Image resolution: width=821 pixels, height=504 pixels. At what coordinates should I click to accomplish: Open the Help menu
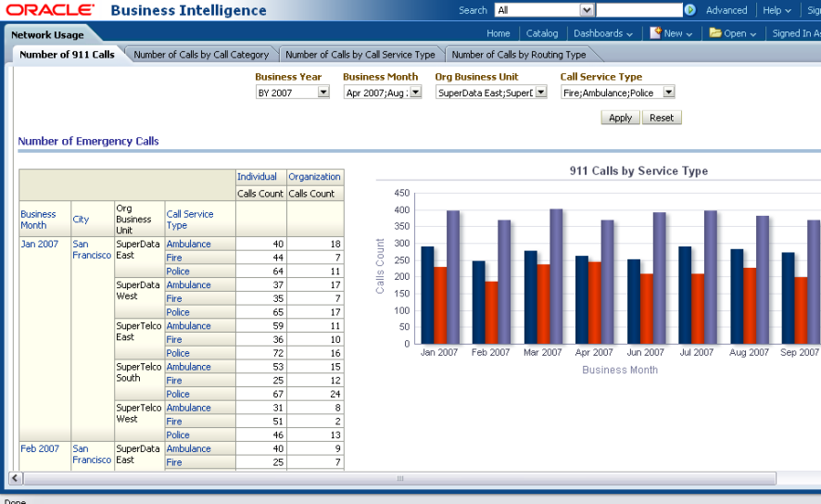coord(777,10)
